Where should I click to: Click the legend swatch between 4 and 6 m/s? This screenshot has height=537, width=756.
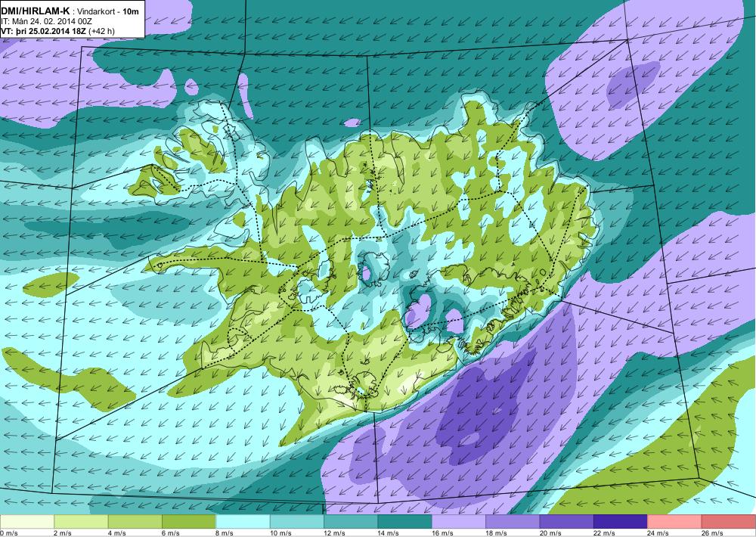tap(135, 522)
